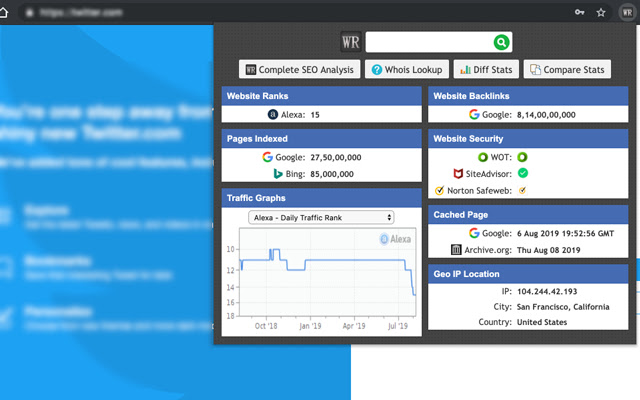Screen dimensions: 640x400
Task: Click the Norton Safeweb logo icon
Action: point(440,191)
